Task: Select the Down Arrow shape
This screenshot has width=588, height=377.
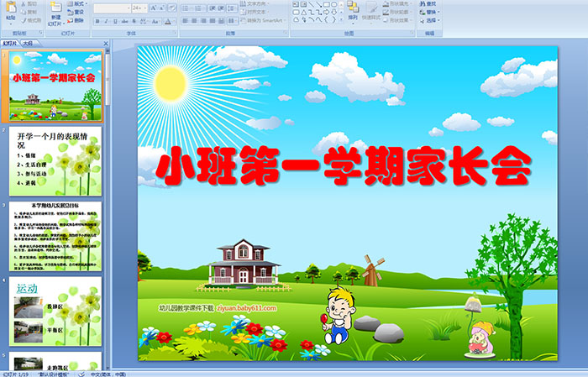Action: click(333, 12)
